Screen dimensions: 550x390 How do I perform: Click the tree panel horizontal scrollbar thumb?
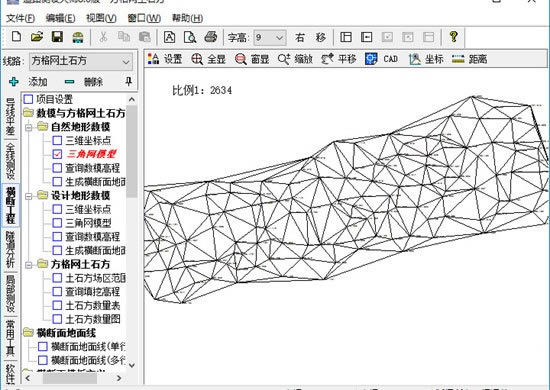click(70, 378)
